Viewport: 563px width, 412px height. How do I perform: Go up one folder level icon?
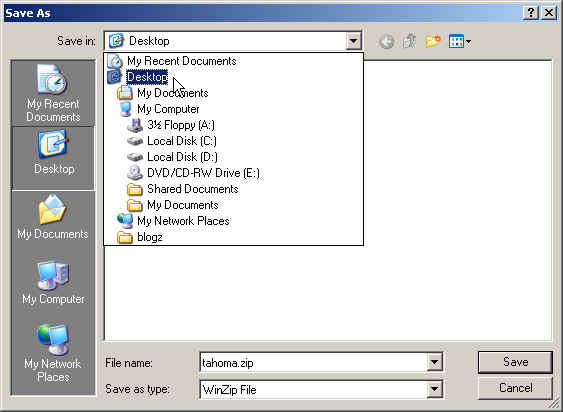pyautogui.click(x=409, y=41)
